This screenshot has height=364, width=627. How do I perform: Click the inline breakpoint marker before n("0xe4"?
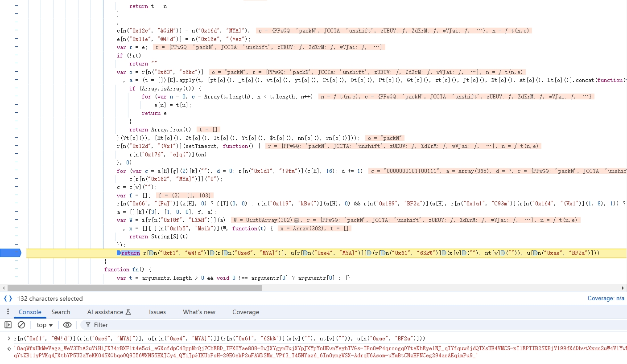[305, 253]
